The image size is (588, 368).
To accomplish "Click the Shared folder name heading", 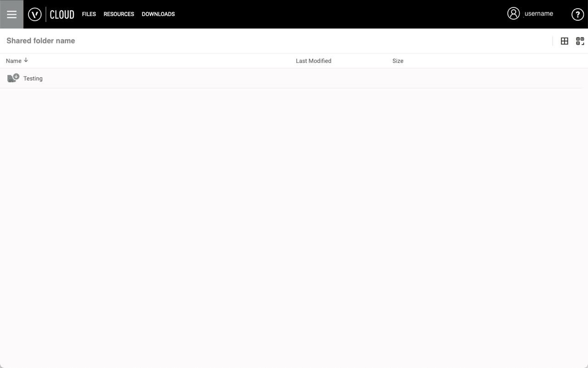I will 40,41.
